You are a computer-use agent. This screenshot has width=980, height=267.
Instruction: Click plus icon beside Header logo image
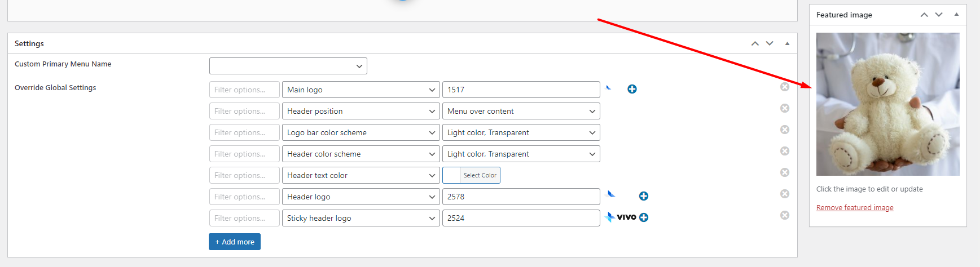(643, 196)
